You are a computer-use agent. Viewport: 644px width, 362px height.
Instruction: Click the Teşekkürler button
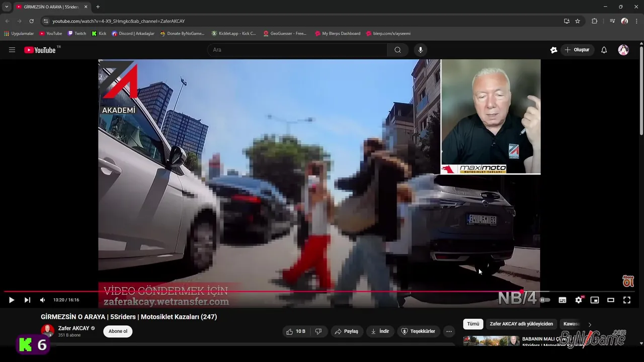pos(418,331)
